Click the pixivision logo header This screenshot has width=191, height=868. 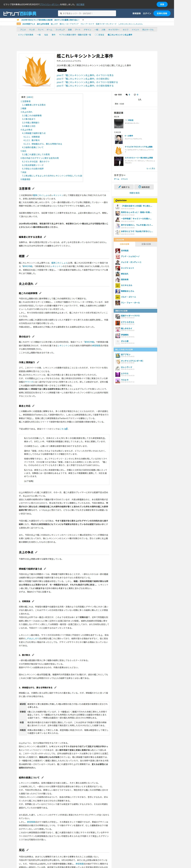coord(121,201)
